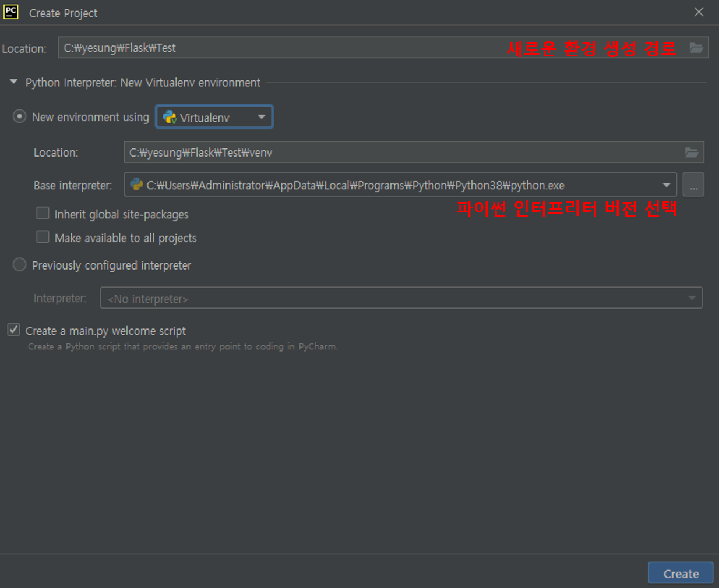
Task: Click the project Location path field
Action: 383,48
